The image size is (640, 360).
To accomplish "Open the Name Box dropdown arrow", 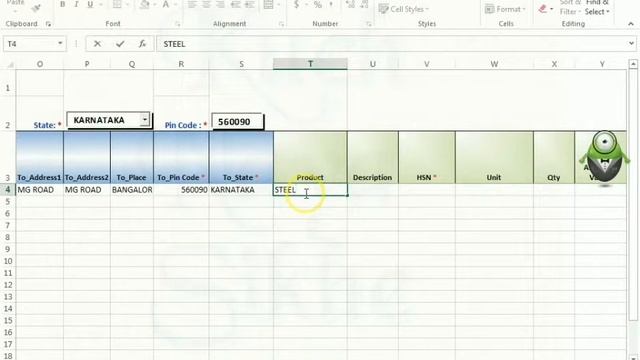I will pyautogui.click(x=60, y=43).
